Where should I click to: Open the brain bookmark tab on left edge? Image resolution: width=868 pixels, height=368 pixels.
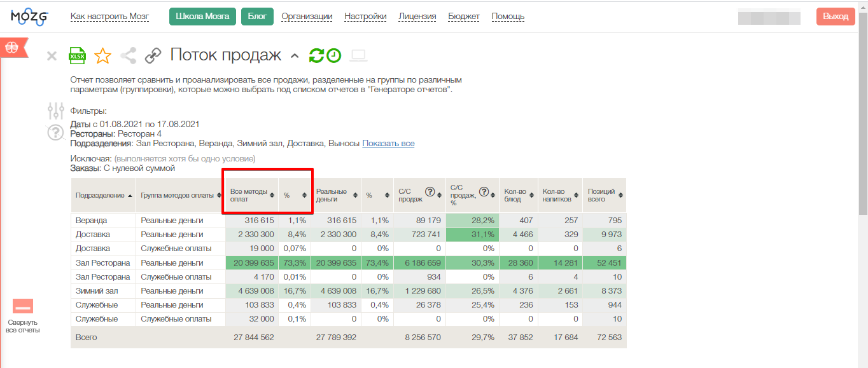tap(13, 48)
